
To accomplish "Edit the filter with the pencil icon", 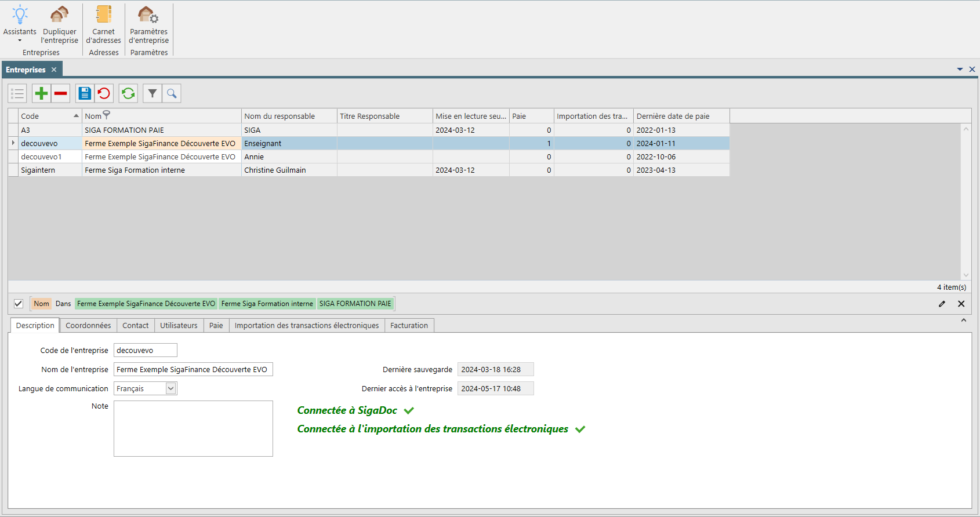I will 942,304.
